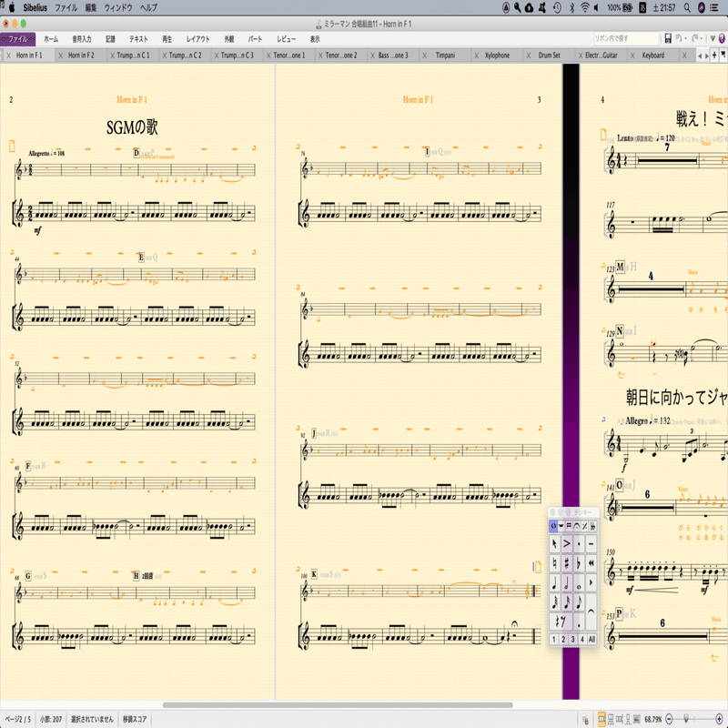This screenshot has width=728, height=728.
Task: Select the quarter note on the Keypad
Action: pos(552,582)
